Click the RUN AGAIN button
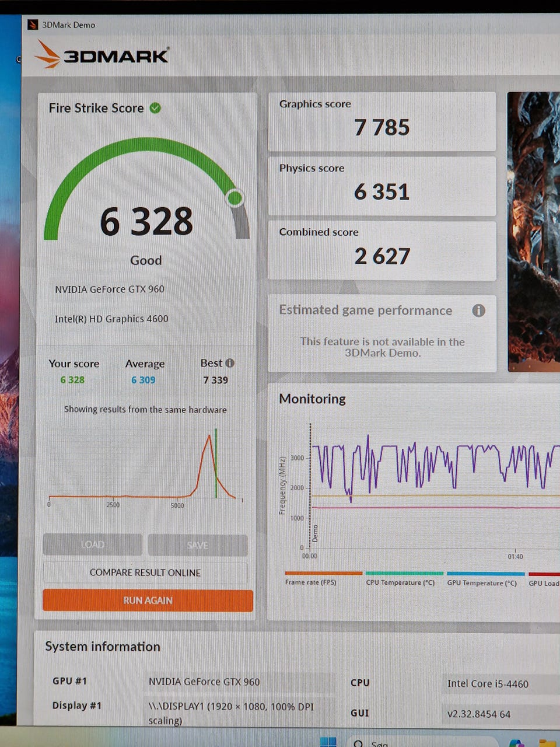The width and height of the screenshot is (560, 747). 148,600
